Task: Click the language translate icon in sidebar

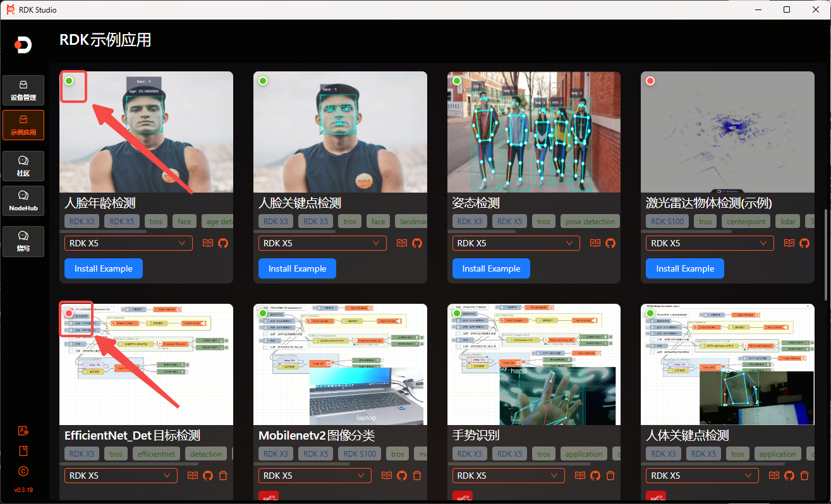Action: click(x=23, y=431)
